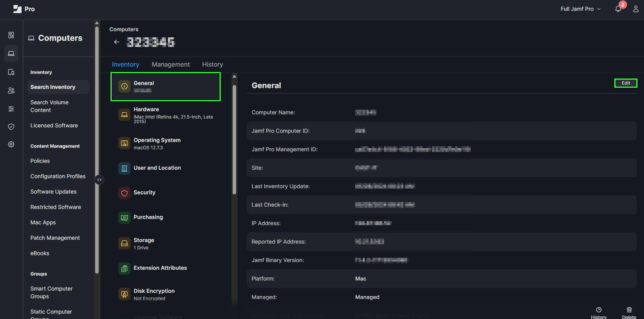Click the back arrow beside computer name
The width and height of the screenshot is (644, 319).
117,42
